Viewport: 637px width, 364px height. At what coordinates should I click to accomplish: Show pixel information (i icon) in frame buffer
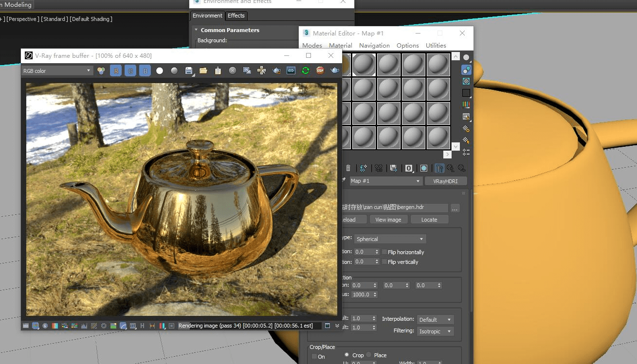coord(45,326)
